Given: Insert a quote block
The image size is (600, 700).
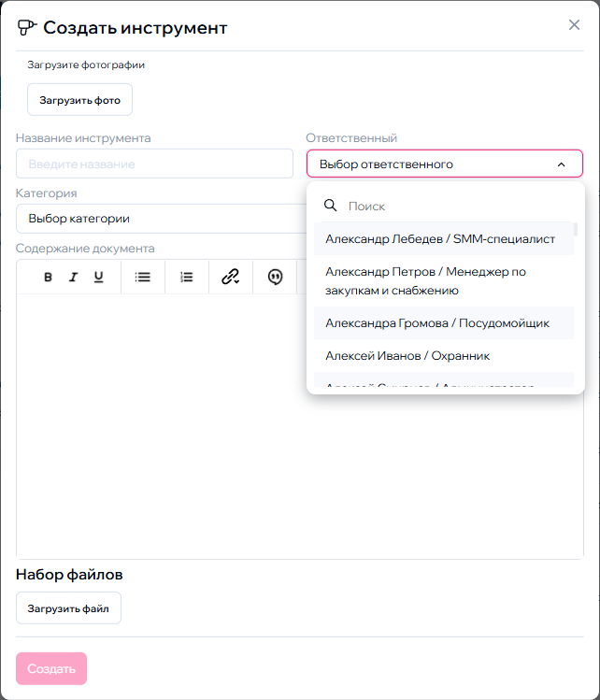Looking at the screenshot, I should tap(275, 277).
